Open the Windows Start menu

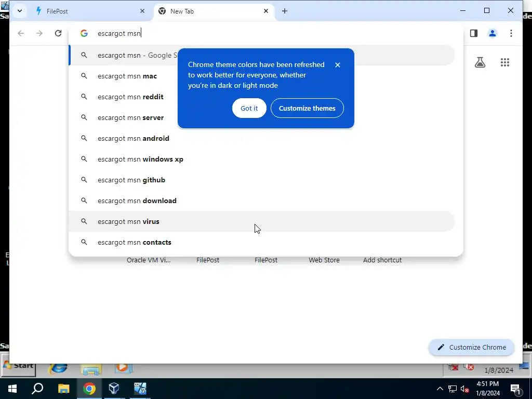tap(12, 389)
